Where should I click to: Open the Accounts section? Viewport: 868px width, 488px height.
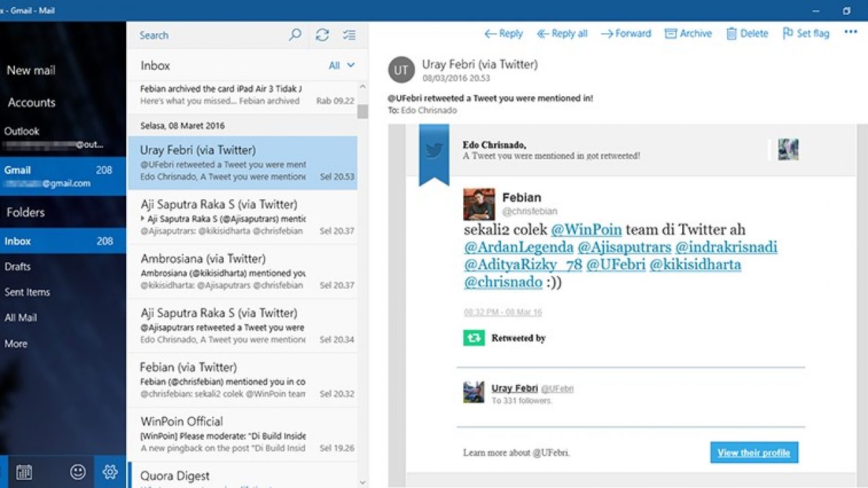pyautogui.click(x=31, y=102)
